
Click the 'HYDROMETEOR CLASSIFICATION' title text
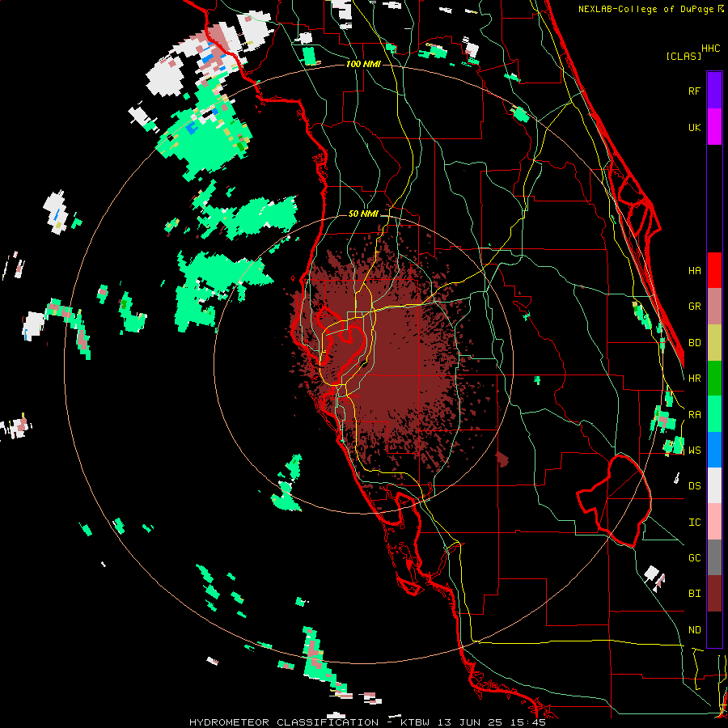[x=284, y=722]
